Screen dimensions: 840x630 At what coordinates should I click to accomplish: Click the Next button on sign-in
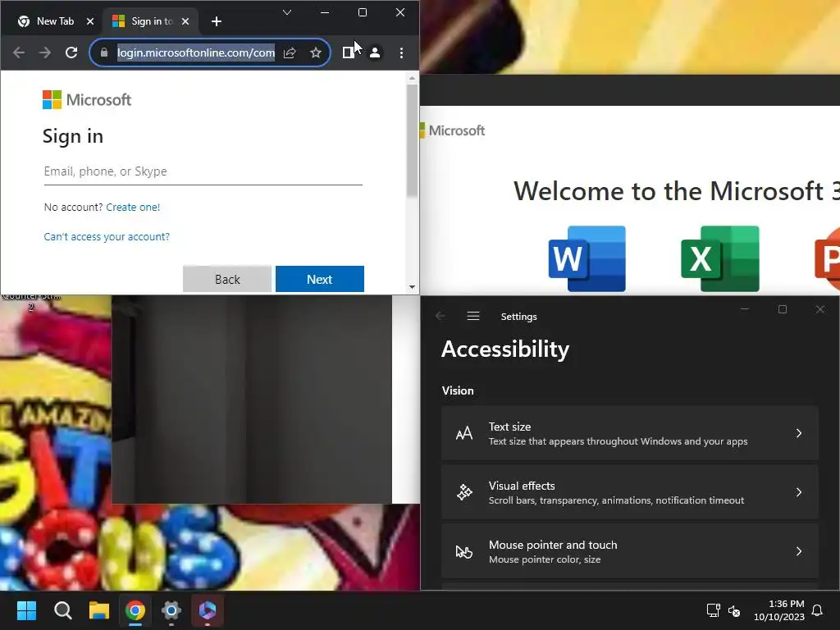coord(320,279)
